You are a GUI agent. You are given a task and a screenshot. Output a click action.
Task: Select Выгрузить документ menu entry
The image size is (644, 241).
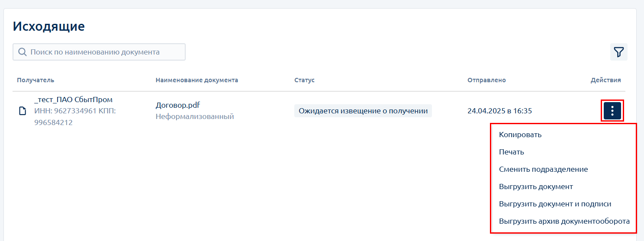coord(536,186)
